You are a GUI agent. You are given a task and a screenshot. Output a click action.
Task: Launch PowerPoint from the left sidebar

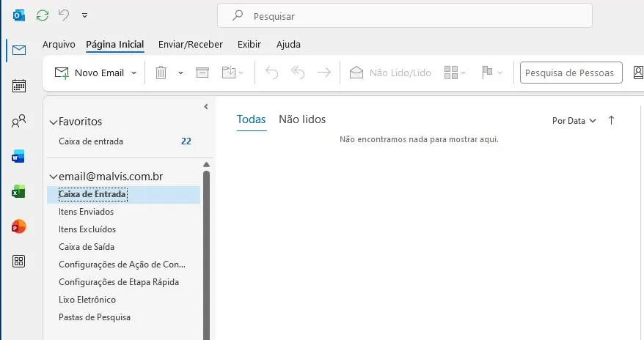click(18, 226)
